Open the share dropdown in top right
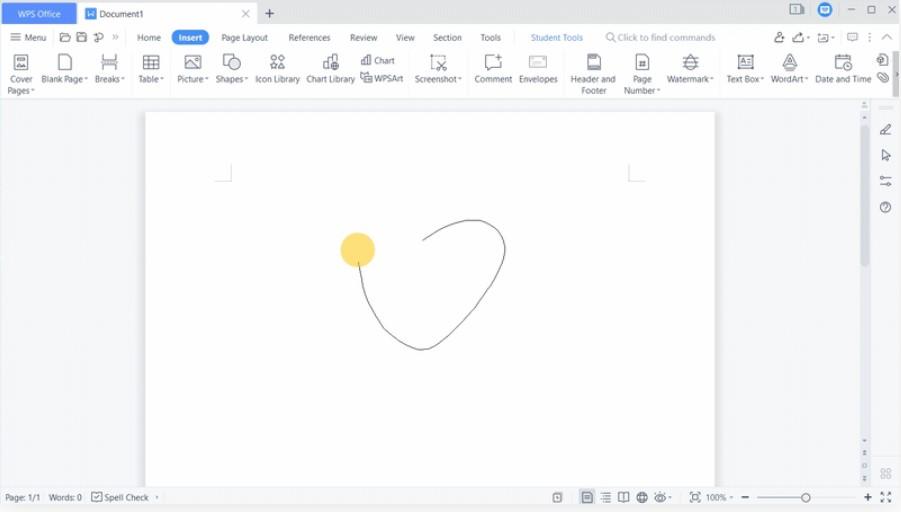This screenshot has height=512, width=901. click(801, 37)
